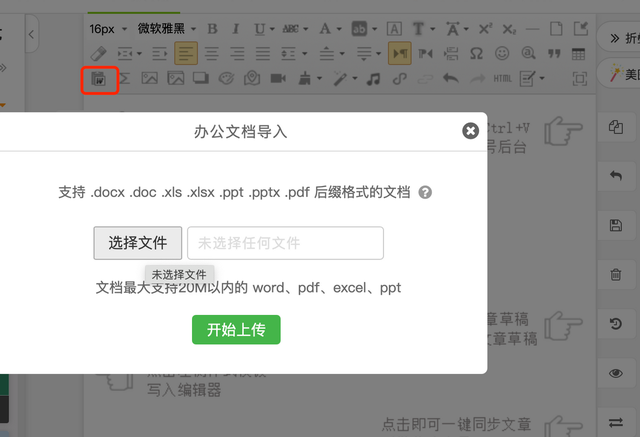Expand the edit pencil dropdown arrow
This screenshot has width=640, height=437.
click(542, 78)
